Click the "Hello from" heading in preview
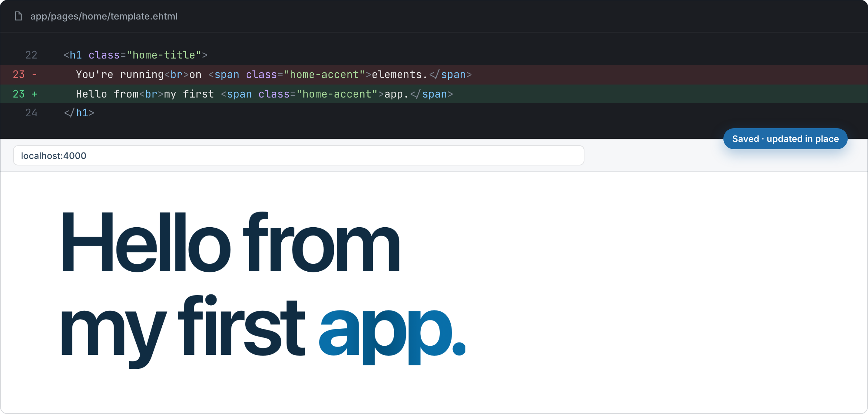 point(231,242)
